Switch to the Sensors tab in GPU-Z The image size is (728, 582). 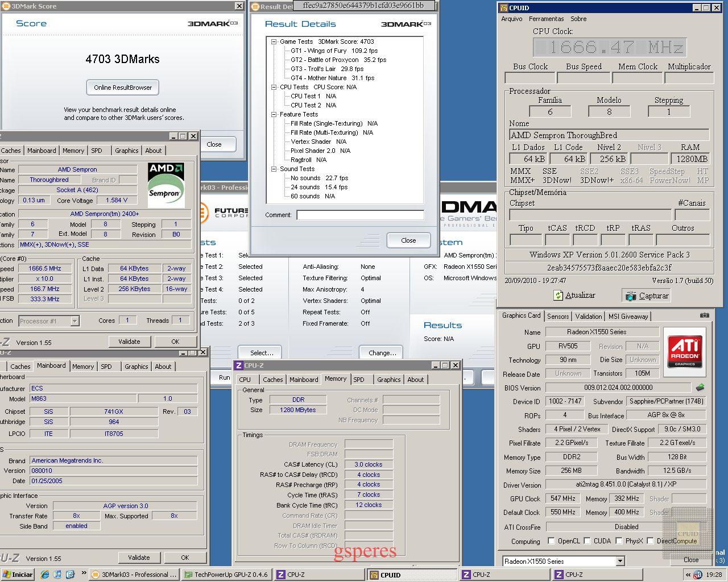[x=558, y=316]
